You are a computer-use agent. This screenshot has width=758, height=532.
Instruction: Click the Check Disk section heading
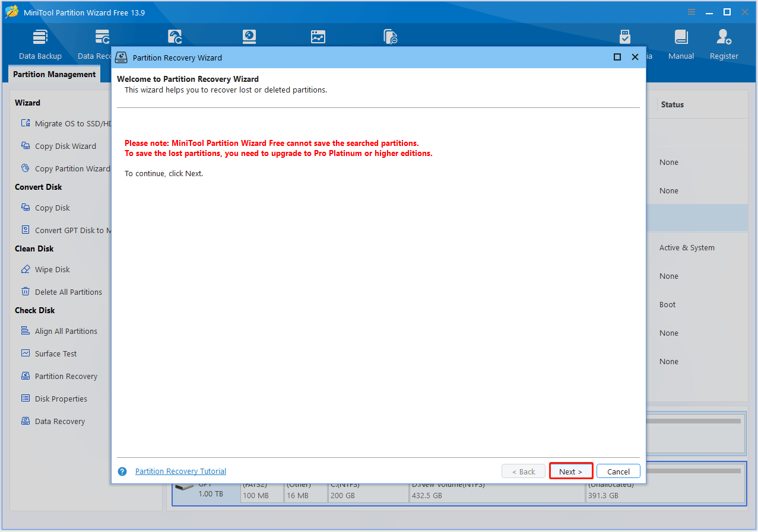click(x=35, y=310)
